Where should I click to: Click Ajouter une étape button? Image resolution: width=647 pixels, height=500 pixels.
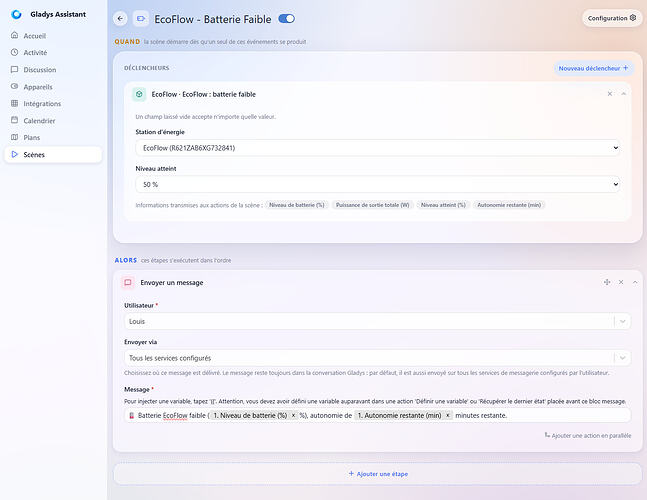378,474
